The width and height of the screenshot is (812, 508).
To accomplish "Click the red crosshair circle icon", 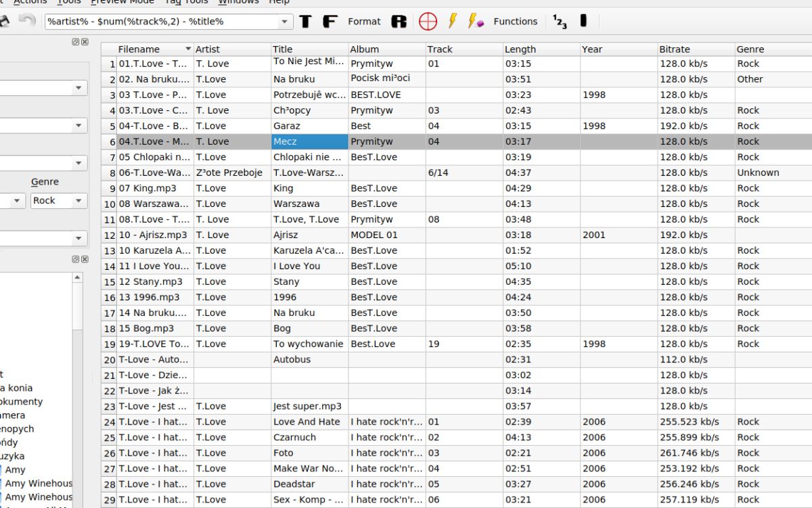I will 428,22.
